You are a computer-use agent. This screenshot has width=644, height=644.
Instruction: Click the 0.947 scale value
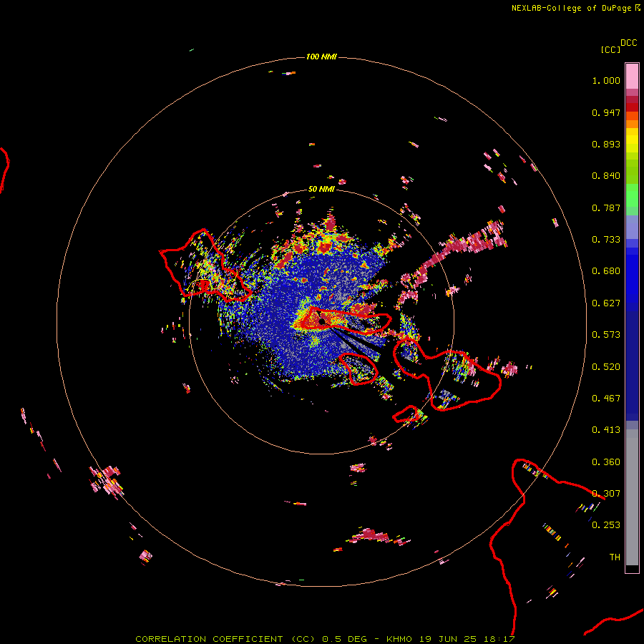(606, 112)
